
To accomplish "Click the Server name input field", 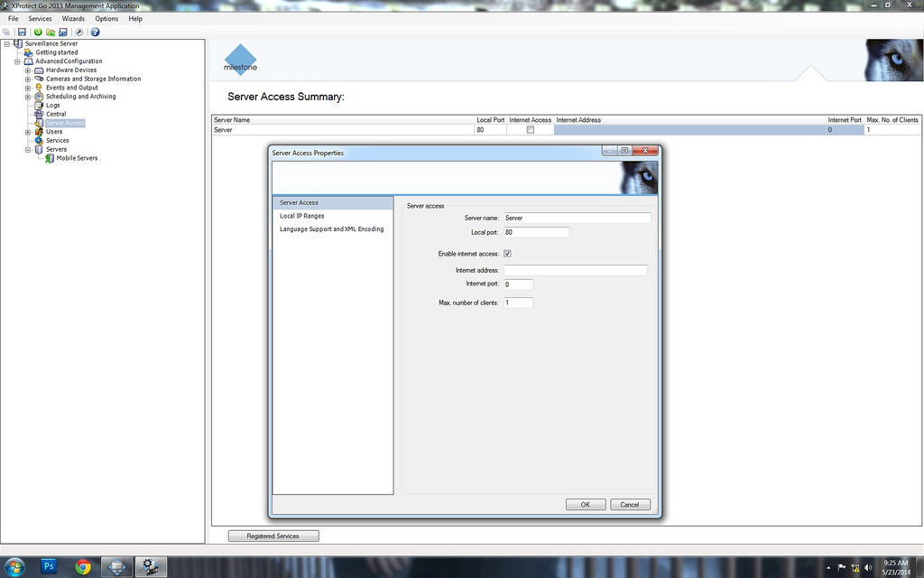I will click(x=577, y=218).
